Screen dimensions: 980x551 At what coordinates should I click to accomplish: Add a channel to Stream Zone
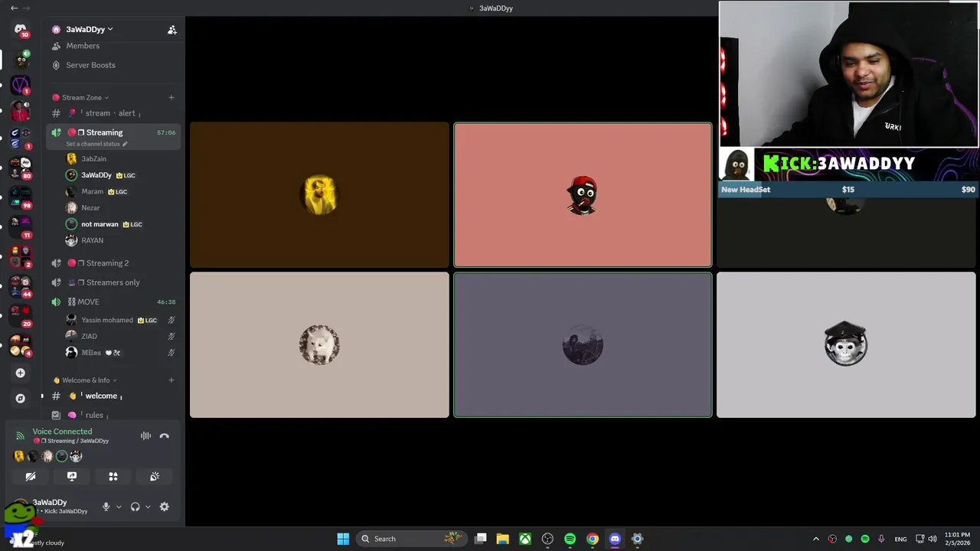coord(171,97)
